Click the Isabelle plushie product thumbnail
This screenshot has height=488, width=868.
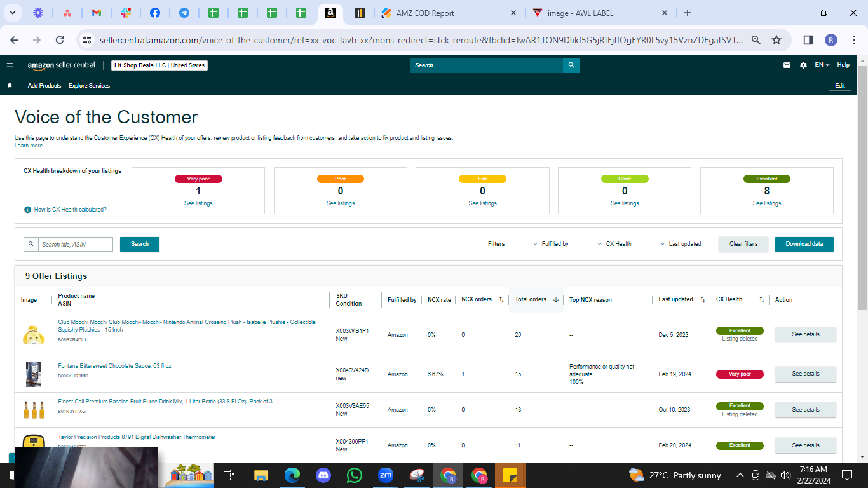(33, 335)
